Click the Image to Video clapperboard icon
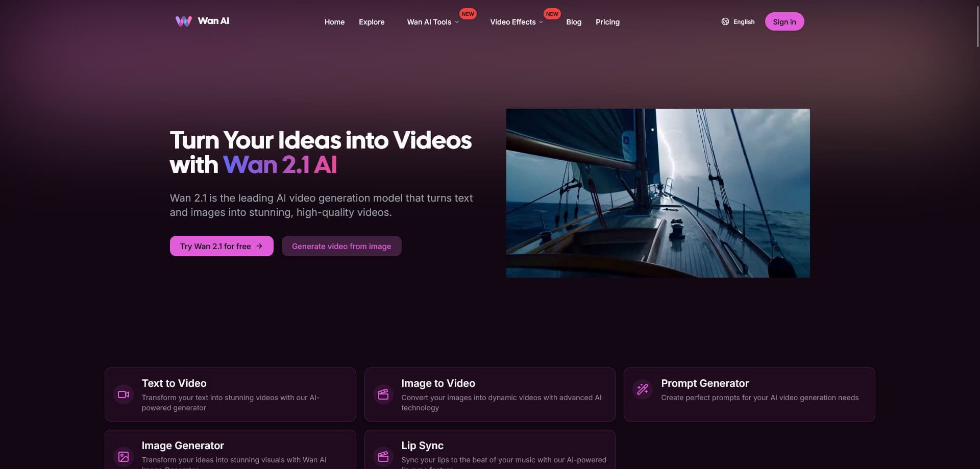980x469 pixels. 383,394
